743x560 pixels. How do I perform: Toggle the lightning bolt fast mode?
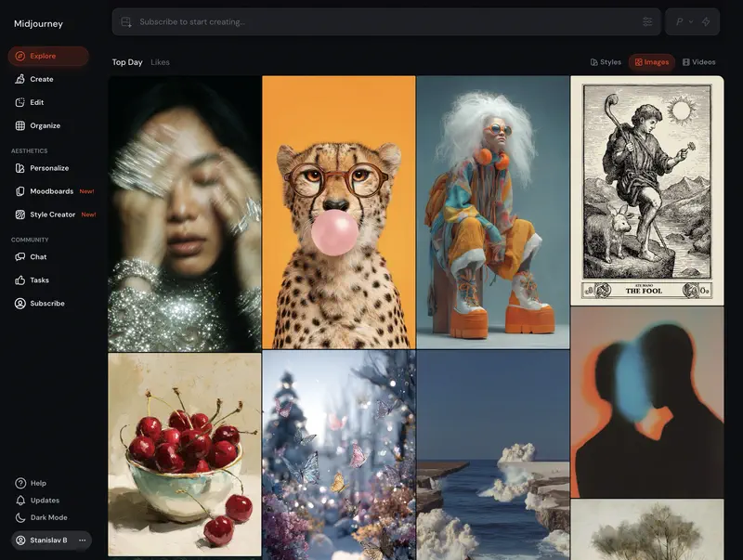click(x=706, y=21)
